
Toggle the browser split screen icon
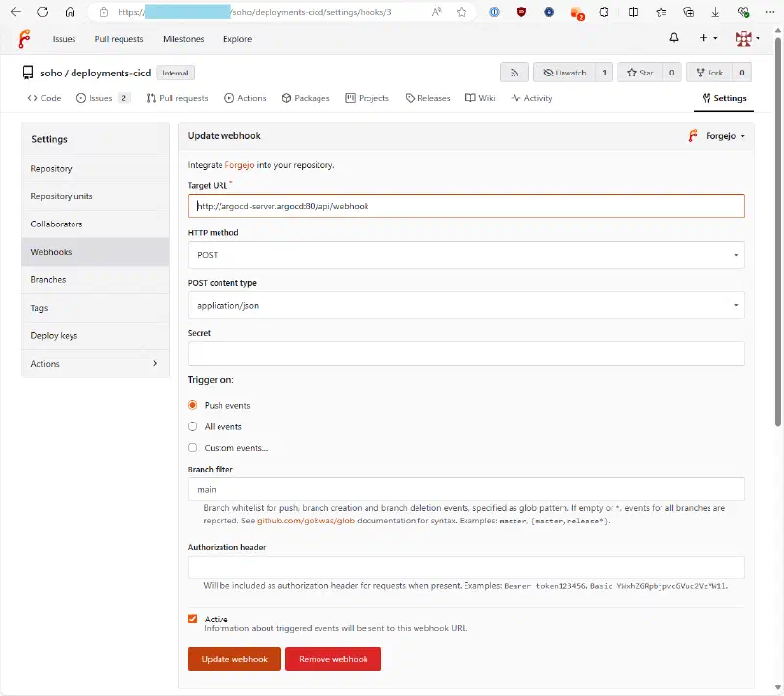(633, 12)
